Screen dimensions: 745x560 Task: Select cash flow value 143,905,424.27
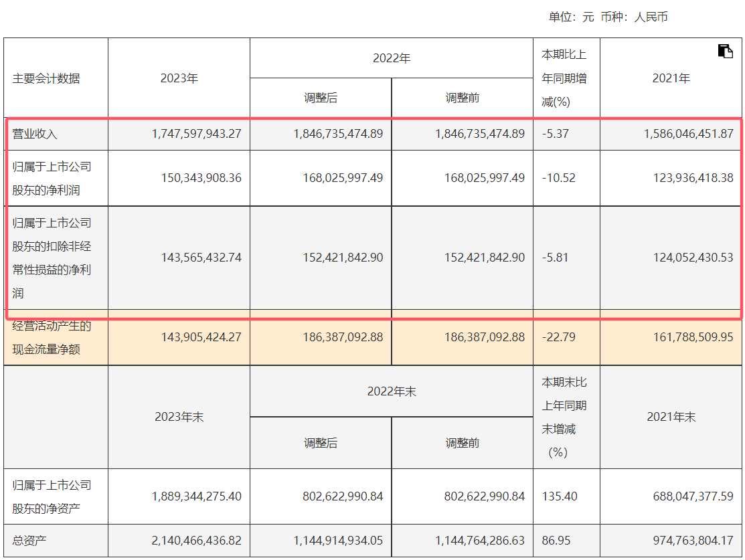[x=201, y=337]
